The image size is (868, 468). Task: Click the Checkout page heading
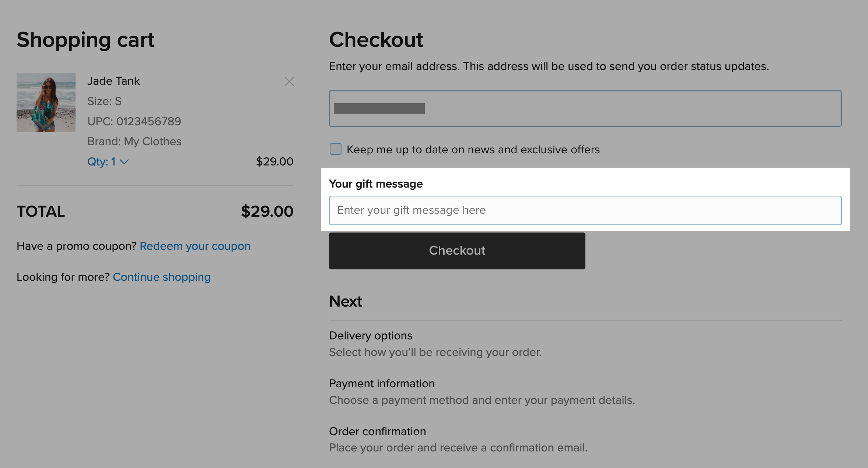point(376,39)
